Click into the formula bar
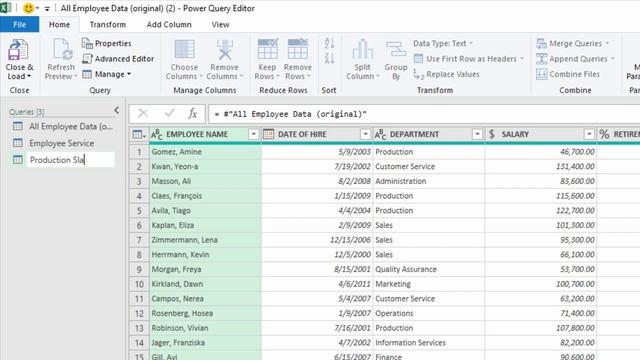The height and width of the screenshot is (360, 640). tap(424, 114)
